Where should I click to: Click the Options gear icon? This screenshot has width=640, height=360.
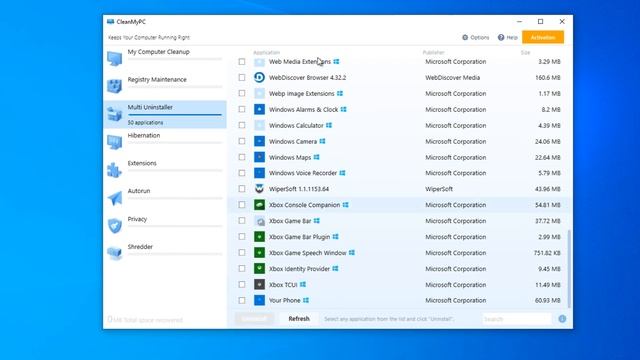coord(465,38)
